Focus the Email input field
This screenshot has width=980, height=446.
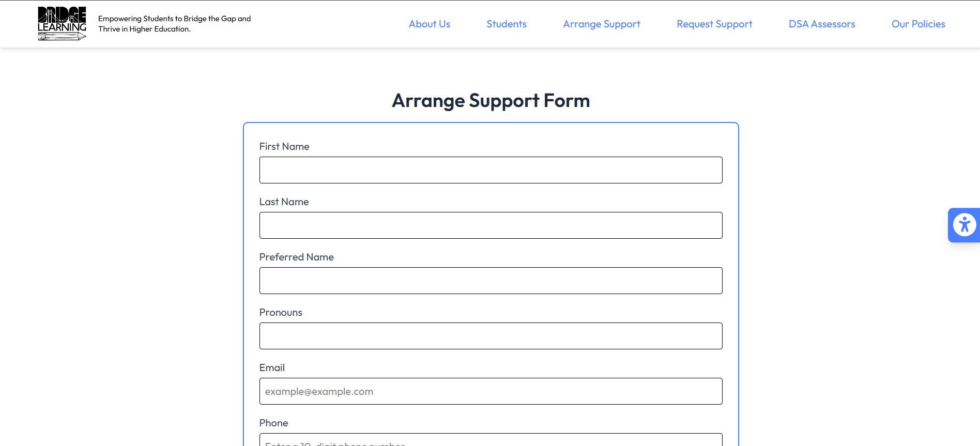(x=491, y=391)
